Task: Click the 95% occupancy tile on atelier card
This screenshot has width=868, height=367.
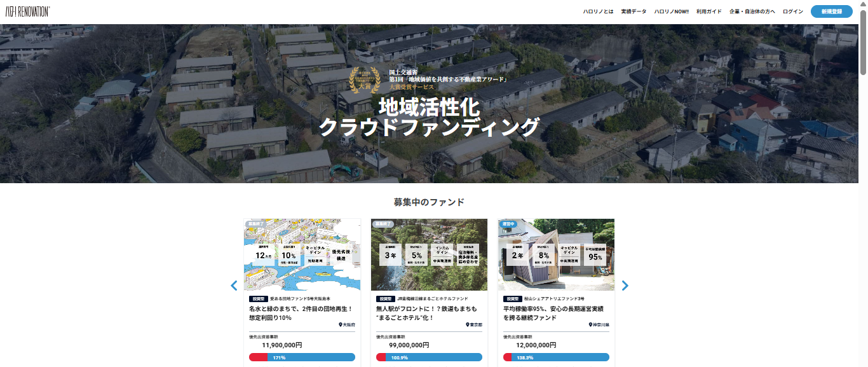Action: tap(595, 254)
